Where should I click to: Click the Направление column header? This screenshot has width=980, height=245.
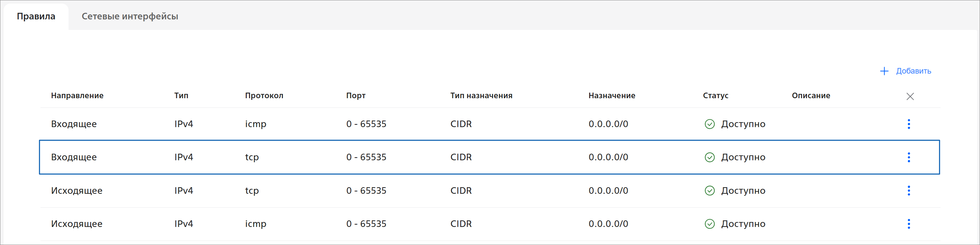[77, 96]
